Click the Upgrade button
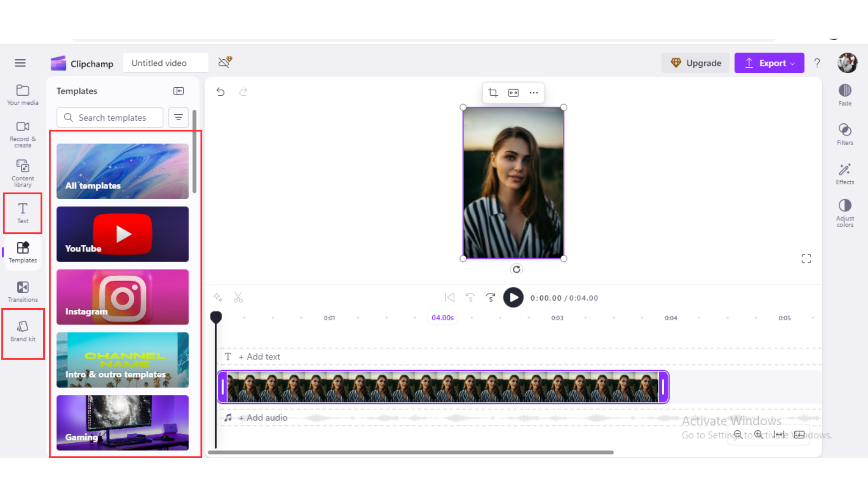Image resolution: width=868 pixels, height=488 pixels. (695, 63)
